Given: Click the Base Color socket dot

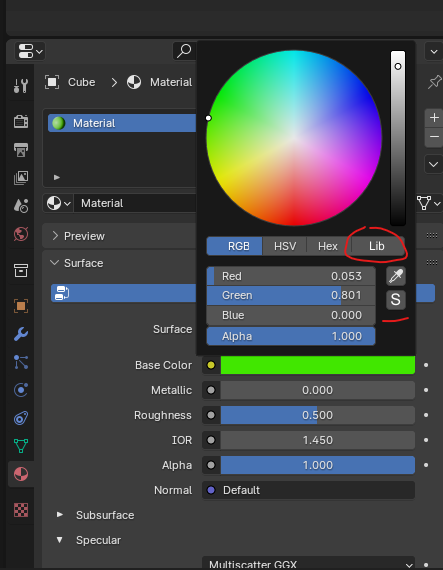Looking at the screenshot, I should [x=211, y=365].
